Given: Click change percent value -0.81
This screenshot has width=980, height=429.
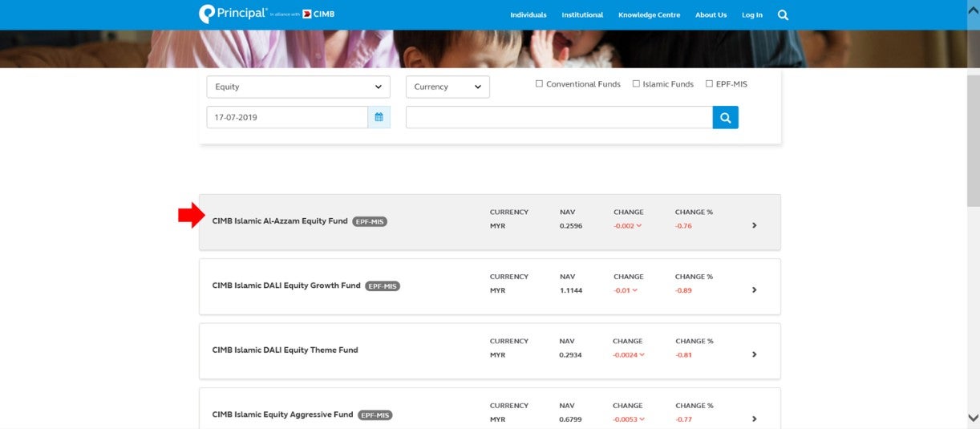Looking at the screenshot, I should tap(683, 354).
